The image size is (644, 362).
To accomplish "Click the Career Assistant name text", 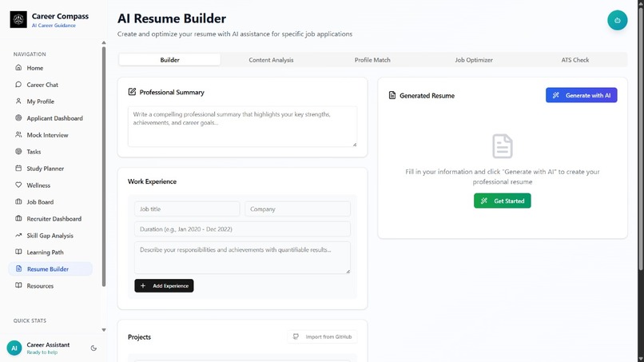I will point(48,344).
